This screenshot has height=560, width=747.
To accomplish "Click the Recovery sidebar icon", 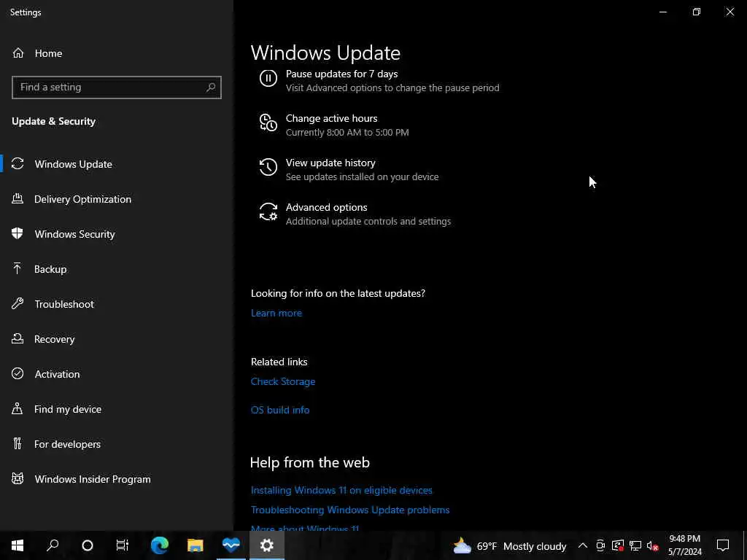I will [x=18, y=338].
